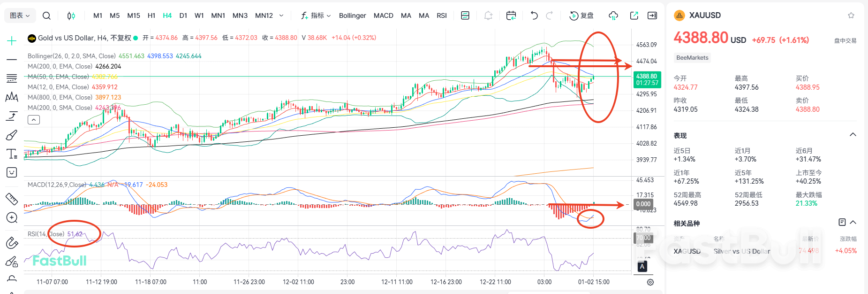This screenshot has height=294, width=868.
Task: Favorite XAUUSD with the star icon
Action: tap(851, 15)
